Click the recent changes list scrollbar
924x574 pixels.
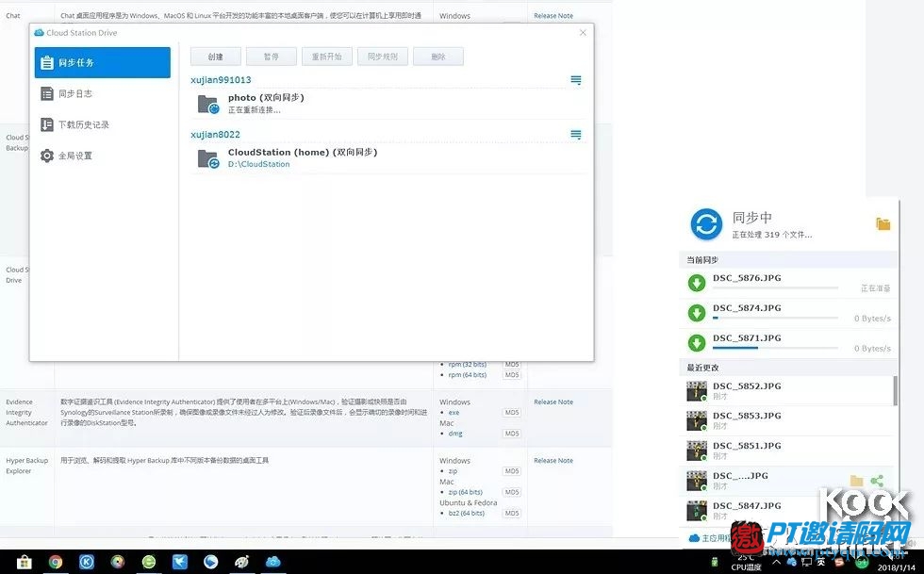point(896,391)
